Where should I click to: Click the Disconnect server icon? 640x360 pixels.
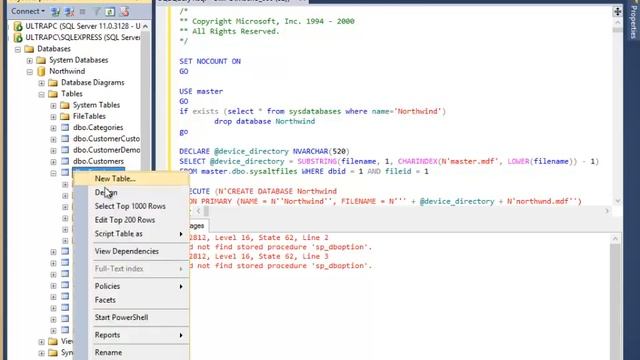pyautogui.click(x=69, y=12)
